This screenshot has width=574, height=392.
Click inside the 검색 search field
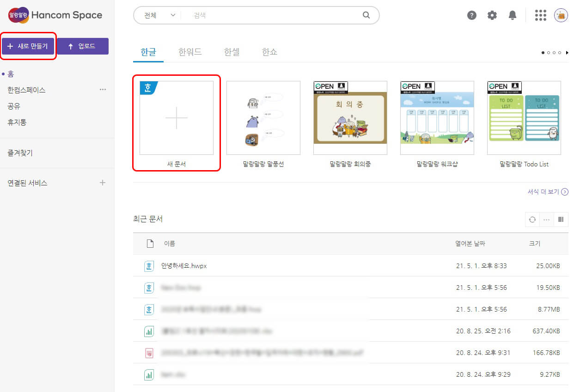pos(254,15)
